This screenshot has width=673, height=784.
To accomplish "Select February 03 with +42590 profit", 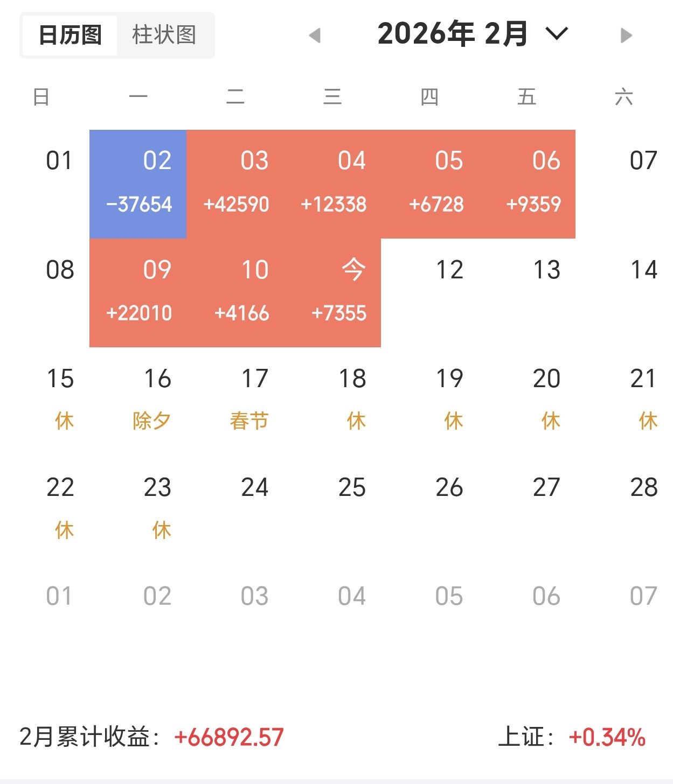I will (235, 184).
